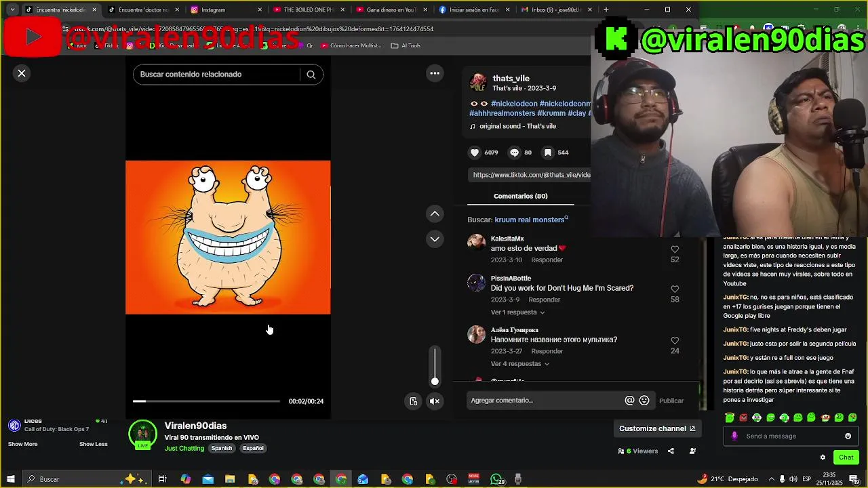Open system volume tray icon
The width and height of the screenshot is (868, 488).
[793, 479]
